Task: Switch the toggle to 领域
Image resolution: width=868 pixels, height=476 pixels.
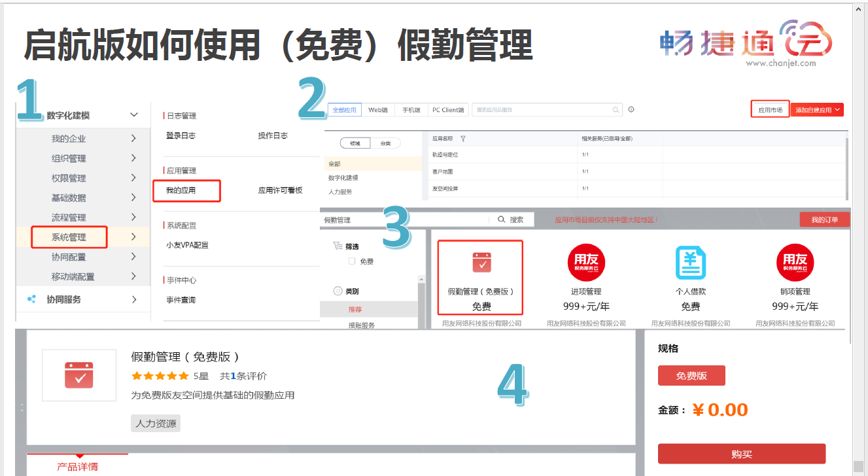Action: [x=355, y=143]
